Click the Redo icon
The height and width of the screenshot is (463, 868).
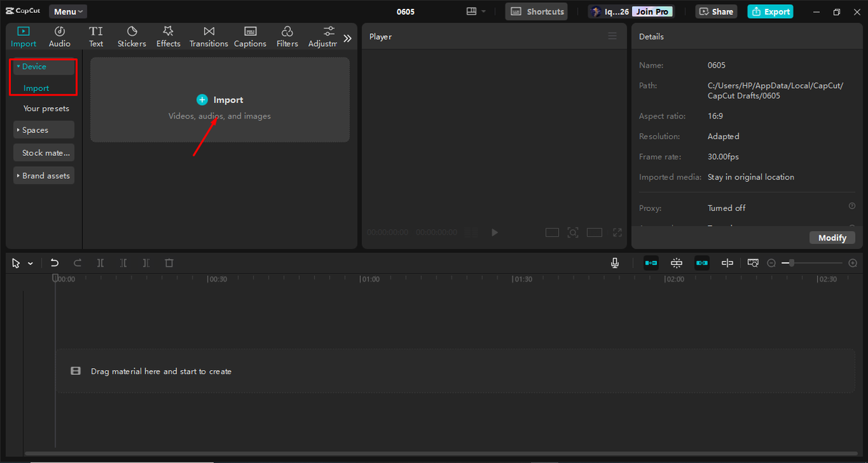[x=77, y=263]
